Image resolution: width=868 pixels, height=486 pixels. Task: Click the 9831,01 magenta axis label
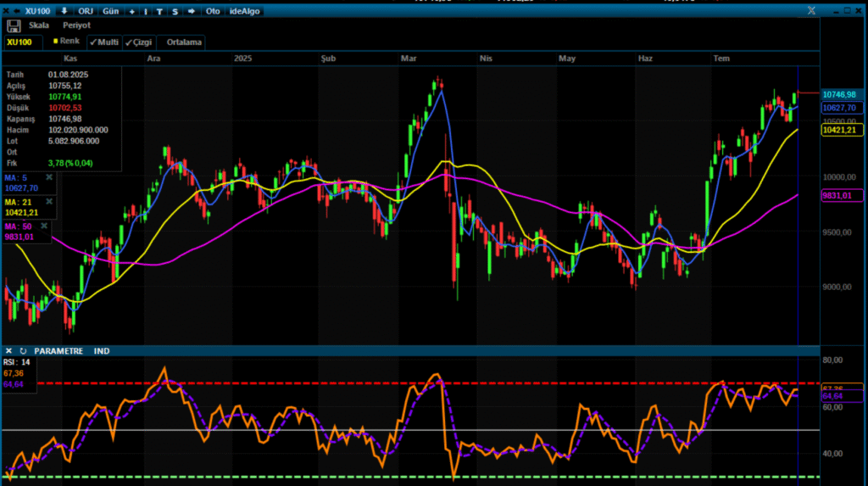tap(842, 196)
